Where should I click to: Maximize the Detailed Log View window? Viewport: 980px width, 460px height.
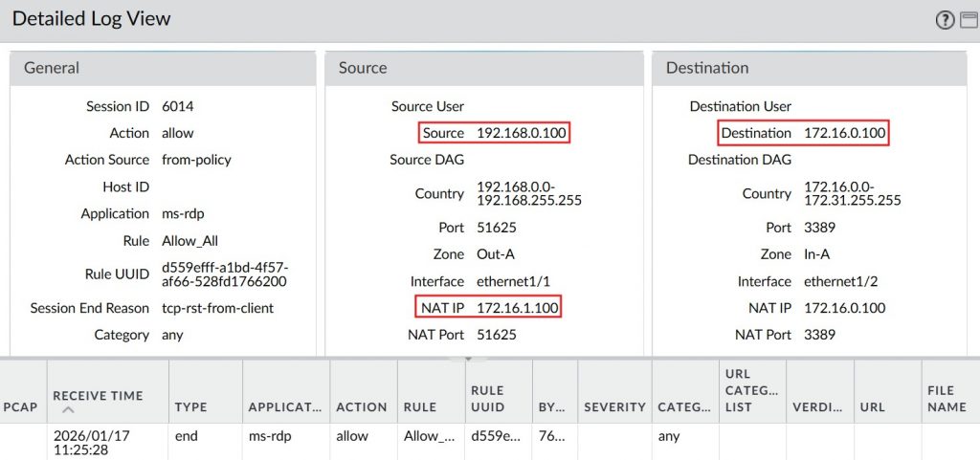coord(969,20)
